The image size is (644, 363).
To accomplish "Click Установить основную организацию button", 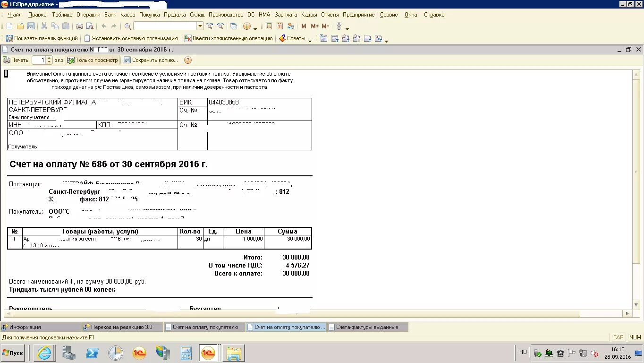I will tap(131, 38).
